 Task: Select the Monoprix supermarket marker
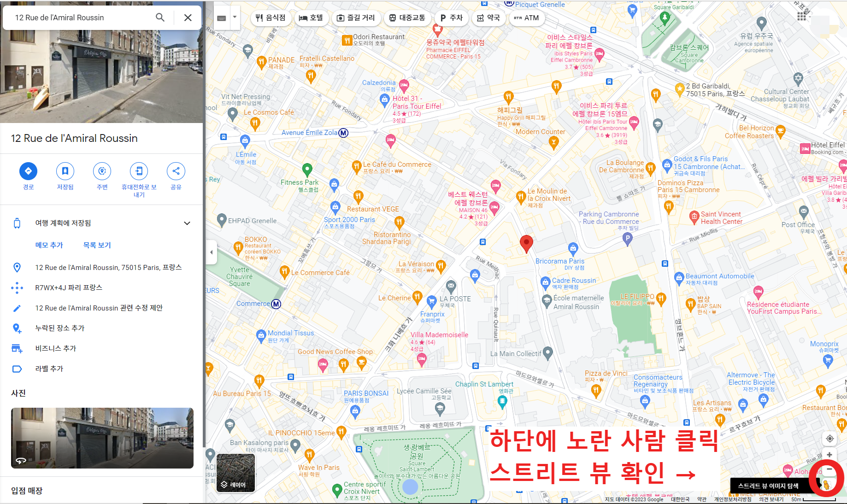click(828, 361)
